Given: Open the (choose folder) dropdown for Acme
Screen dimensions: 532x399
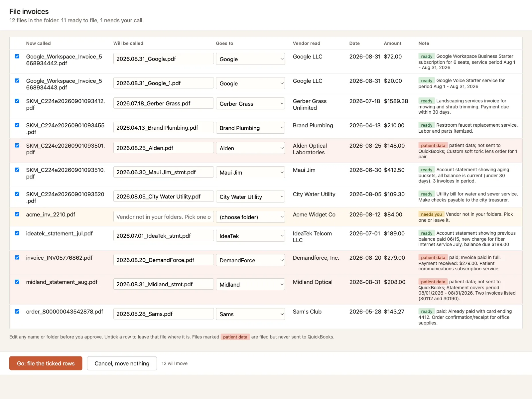Looking at the screenshot, I should coord(250,217).
